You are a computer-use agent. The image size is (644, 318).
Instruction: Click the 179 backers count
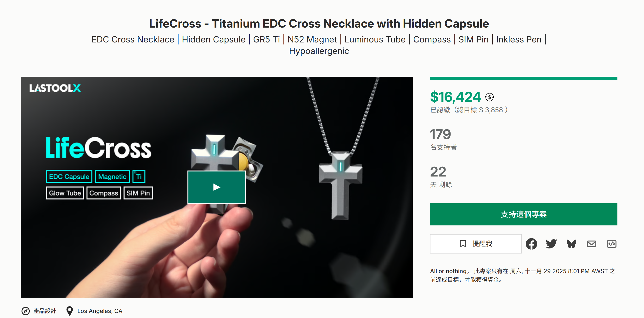tap(440, 134)
